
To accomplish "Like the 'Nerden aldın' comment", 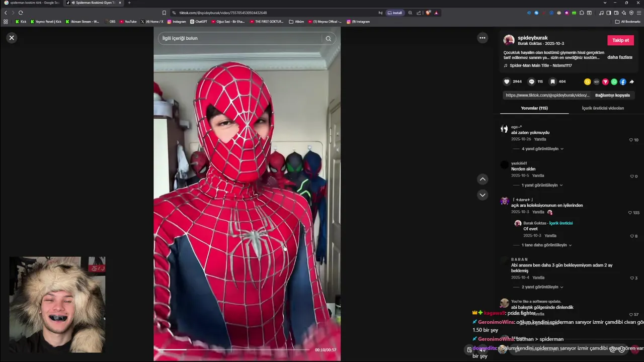I will tap(632, 176).
